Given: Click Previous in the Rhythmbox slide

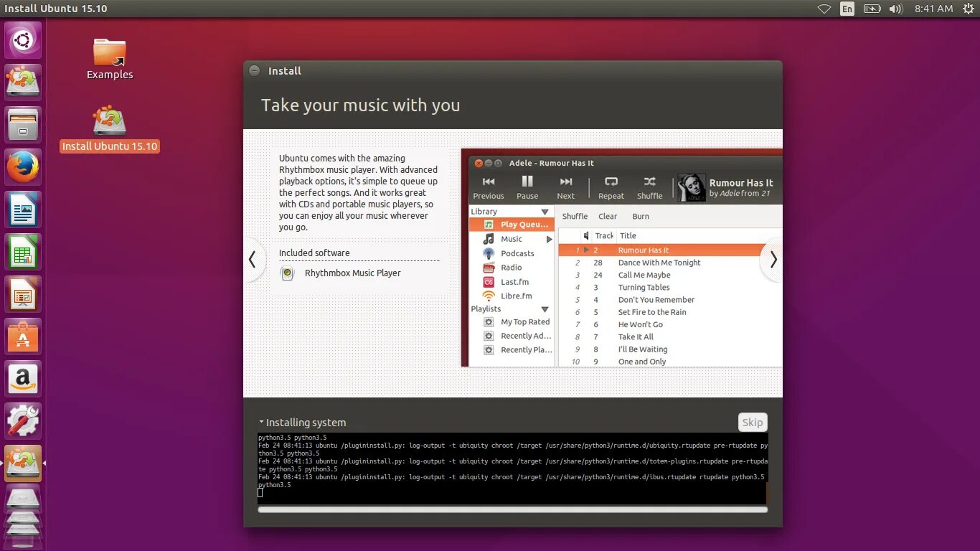Looking at the screenshot, I should click(x=489, y=188).
